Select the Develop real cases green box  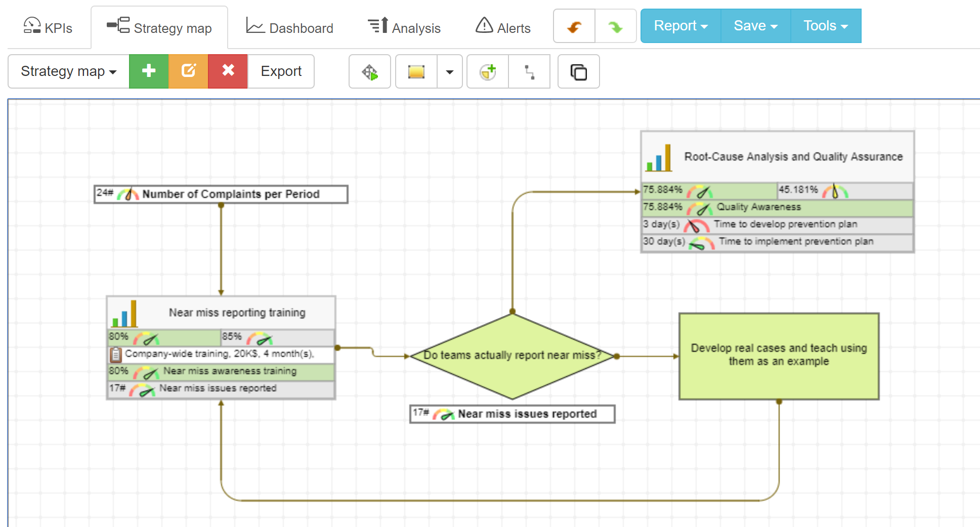779,356
